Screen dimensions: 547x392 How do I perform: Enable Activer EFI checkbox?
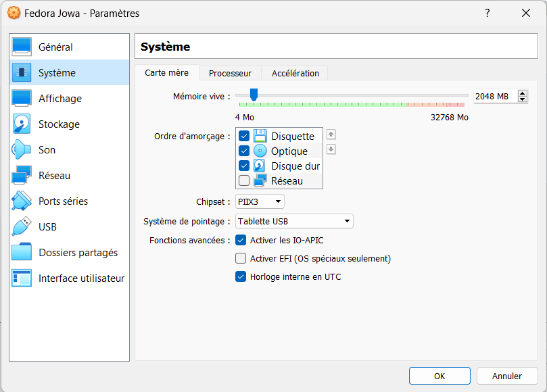(x=241, y=258)
